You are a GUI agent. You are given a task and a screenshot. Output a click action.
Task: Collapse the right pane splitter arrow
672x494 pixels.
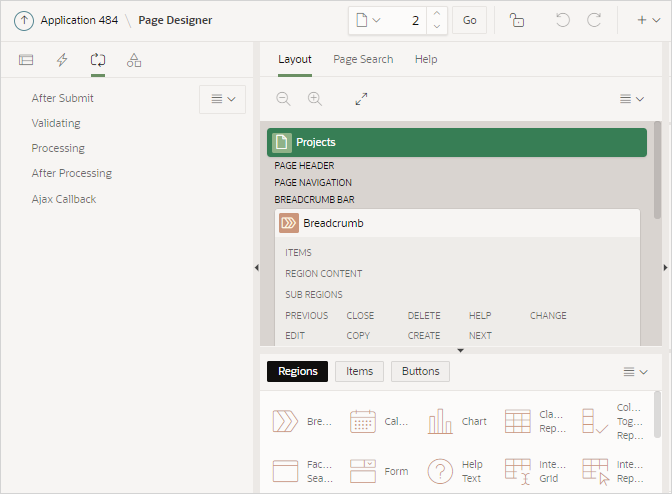coord(665,268)
